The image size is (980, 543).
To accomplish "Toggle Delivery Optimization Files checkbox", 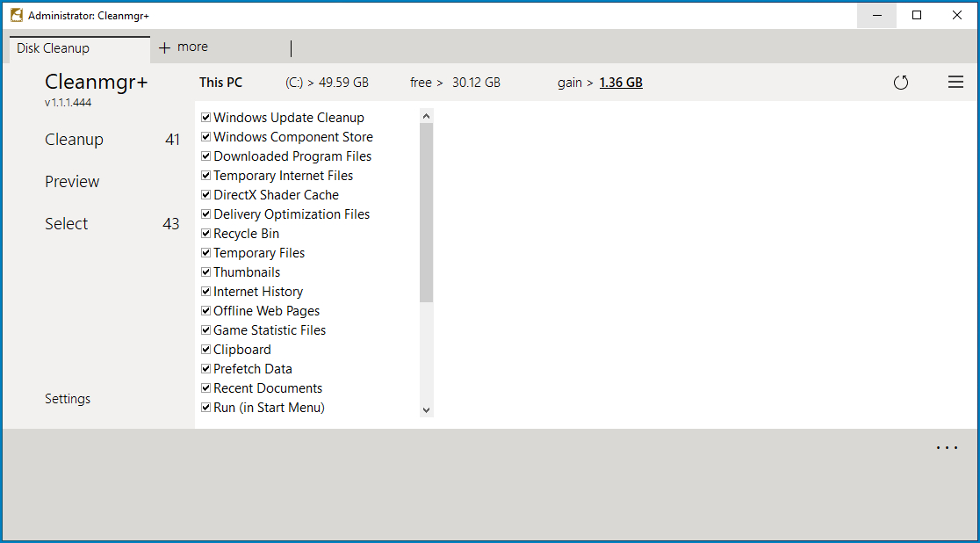I will [x=205, y=214].
